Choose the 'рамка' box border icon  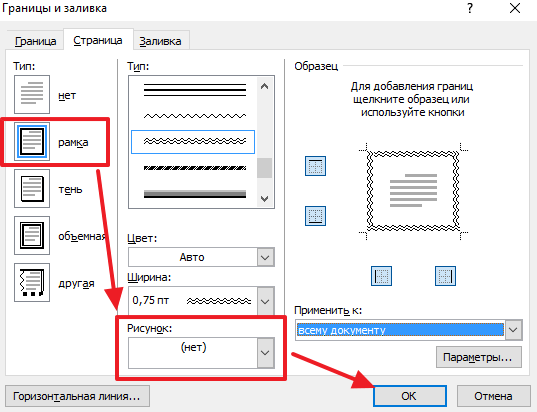[32, 141]
